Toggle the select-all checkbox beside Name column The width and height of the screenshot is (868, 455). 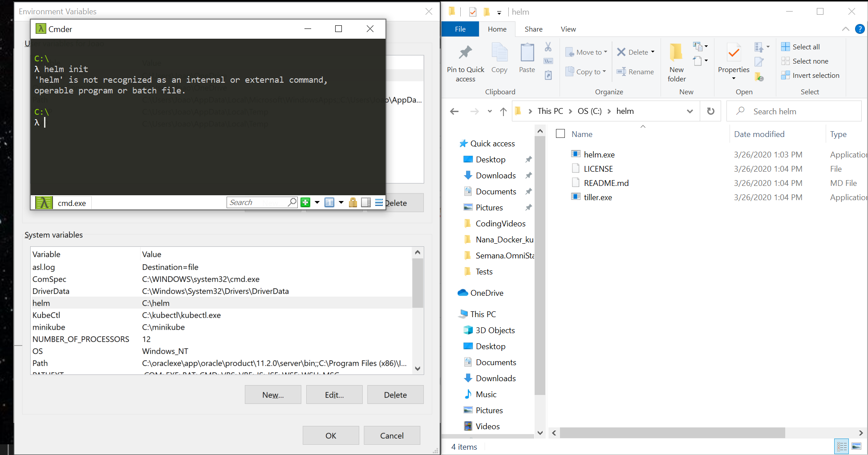(560, 133)
